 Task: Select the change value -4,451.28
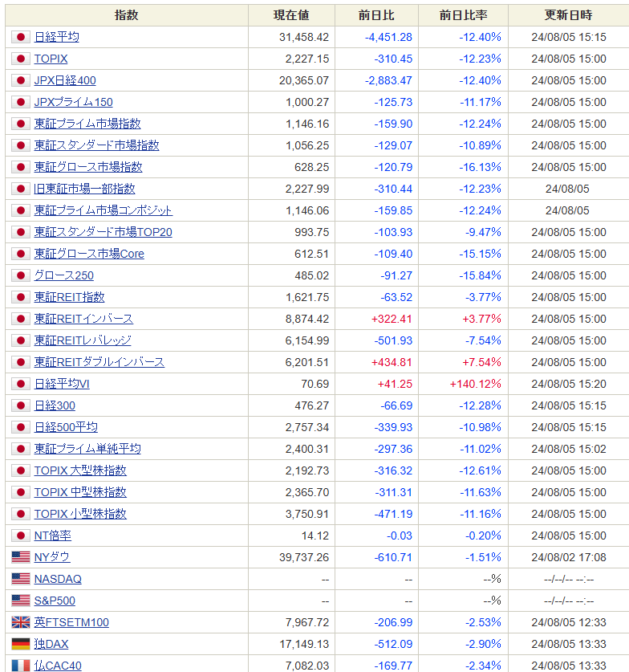coord(388,37)
